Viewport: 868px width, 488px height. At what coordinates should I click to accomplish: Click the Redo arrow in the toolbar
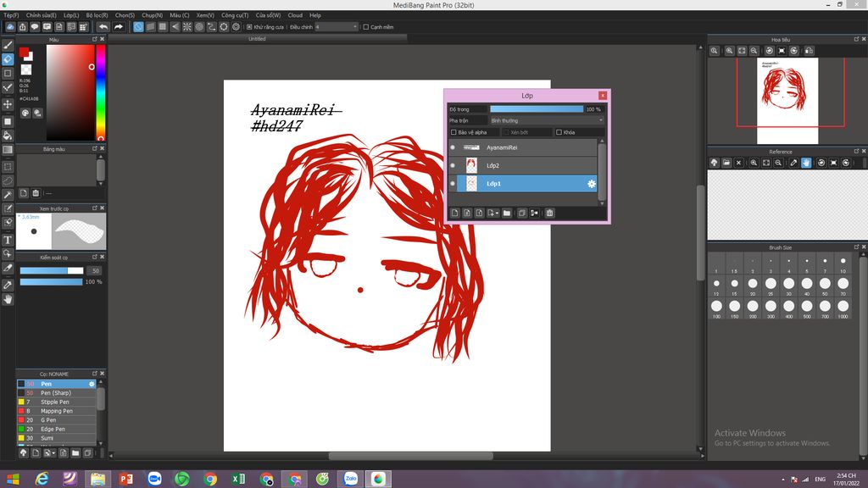point(119,26)
